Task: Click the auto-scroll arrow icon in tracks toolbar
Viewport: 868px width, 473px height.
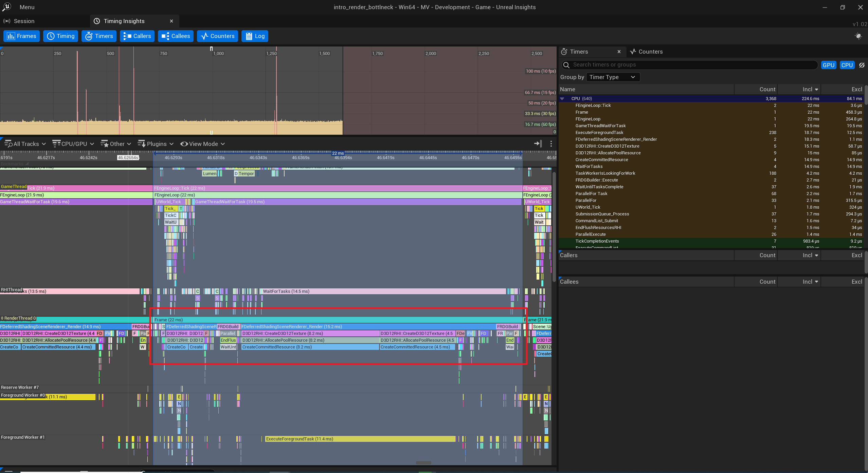Action: click(x=538, y=144)
